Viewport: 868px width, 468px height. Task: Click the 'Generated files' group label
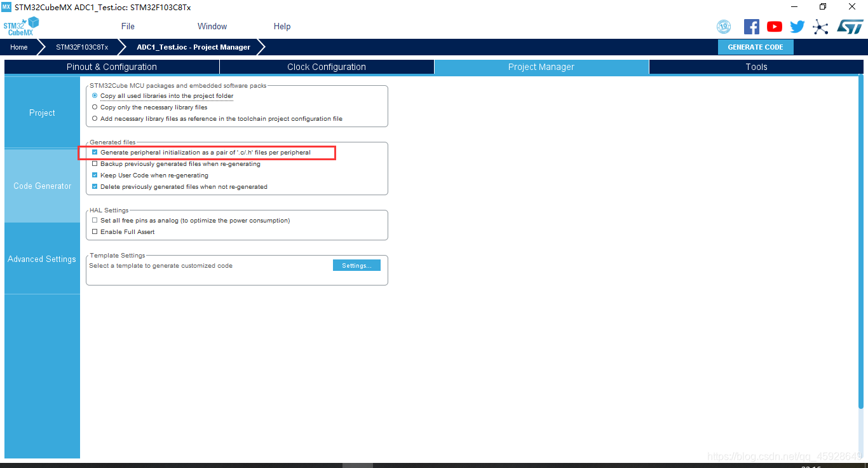point(112,142)
